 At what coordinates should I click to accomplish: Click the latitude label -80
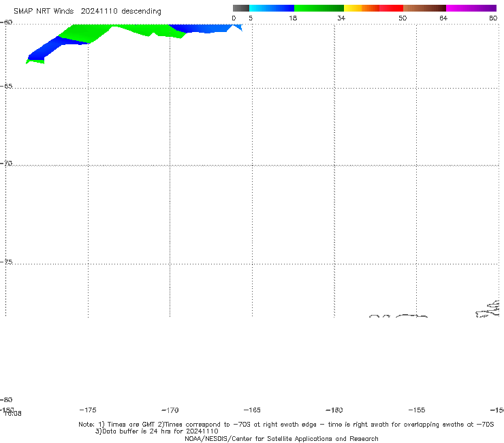pos(6,399)
